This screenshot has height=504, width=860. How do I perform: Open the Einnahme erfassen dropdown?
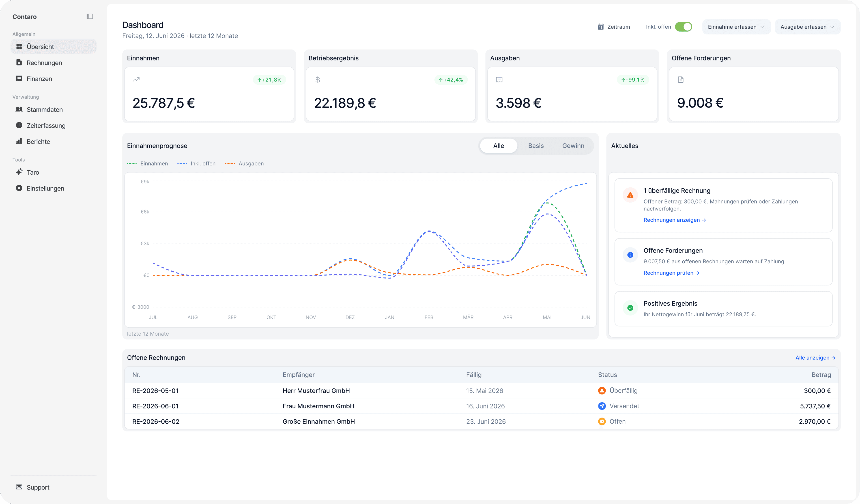click(736, 27)
